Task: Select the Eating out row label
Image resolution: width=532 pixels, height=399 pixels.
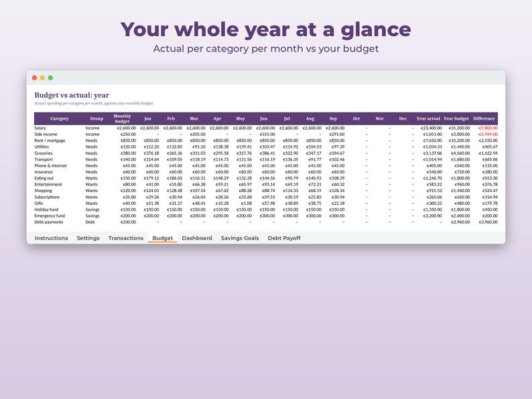Action: point(44,178)
